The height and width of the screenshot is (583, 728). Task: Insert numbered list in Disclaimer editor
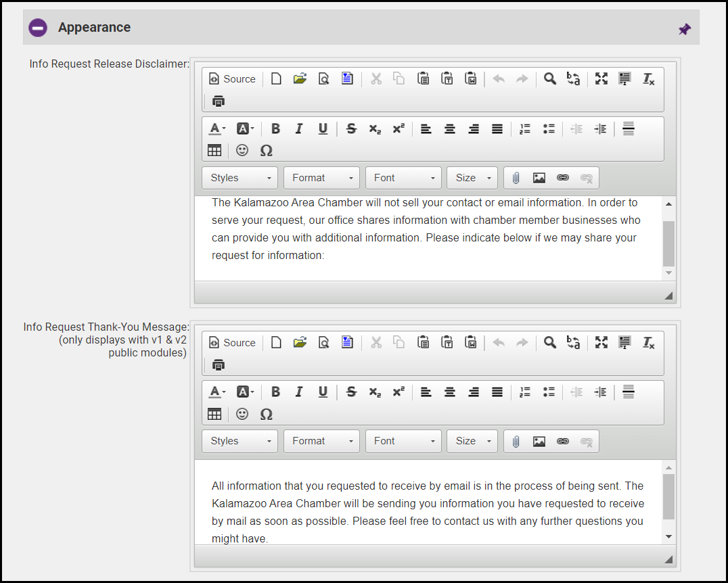point(525,129)
